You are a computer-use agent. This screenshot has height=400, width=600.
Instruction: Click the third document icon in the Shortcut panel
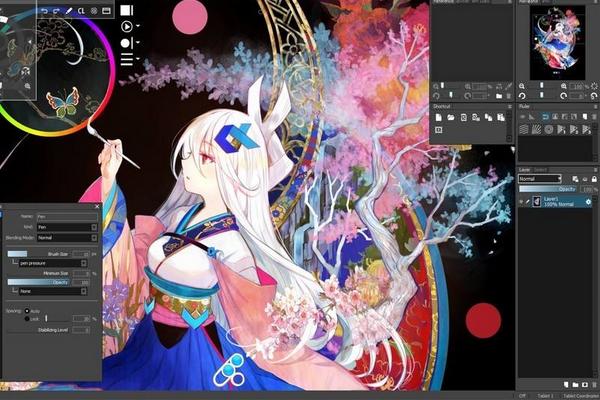click(463, 118)
